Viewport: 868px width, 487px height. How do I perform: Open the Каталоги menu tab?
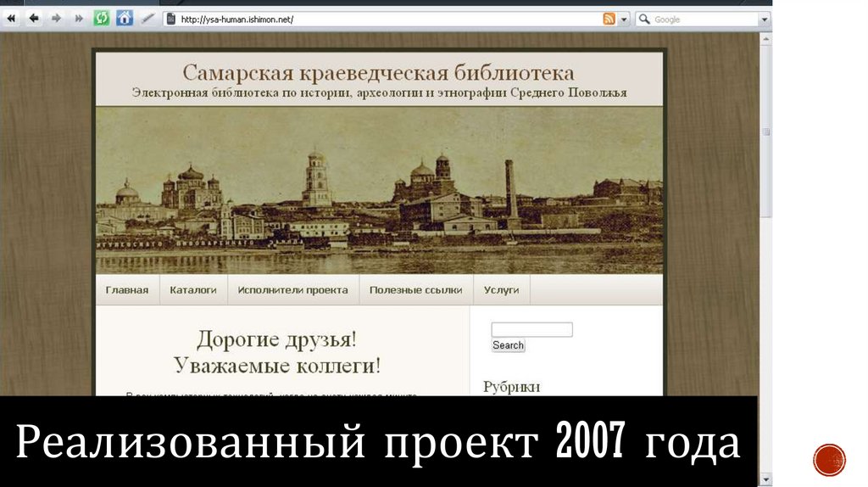[x=193, y=290]
